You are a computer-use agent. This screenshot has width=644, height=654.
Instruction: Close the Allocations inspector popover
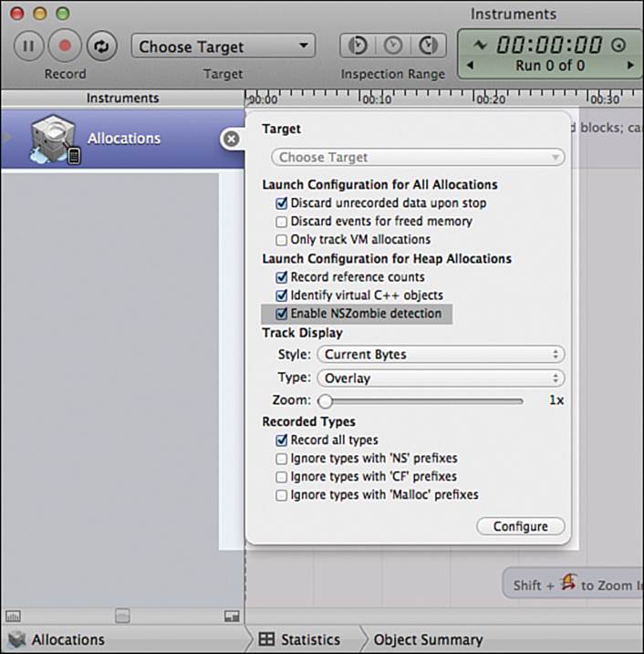(x=231, y=139)
